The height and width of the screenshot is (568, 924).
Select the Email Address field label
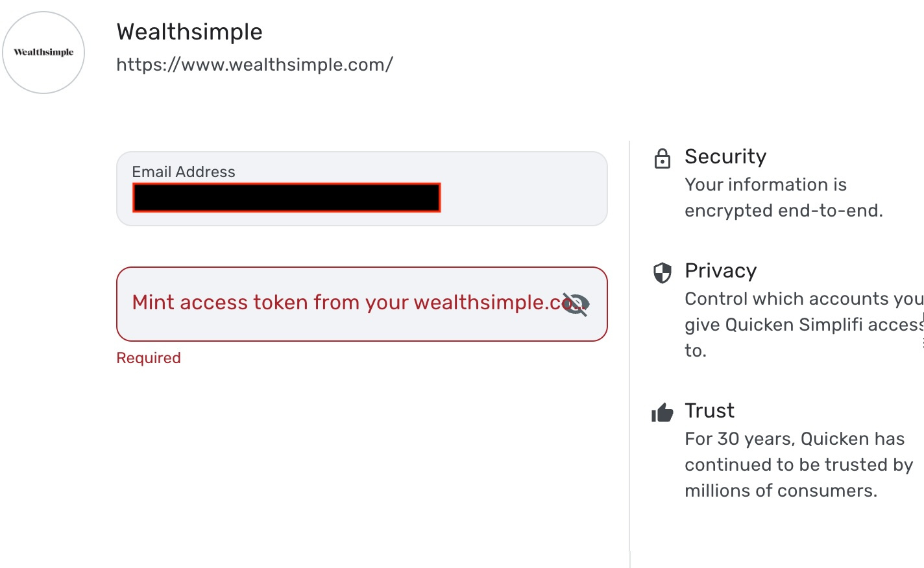click(x=184, y=172)
